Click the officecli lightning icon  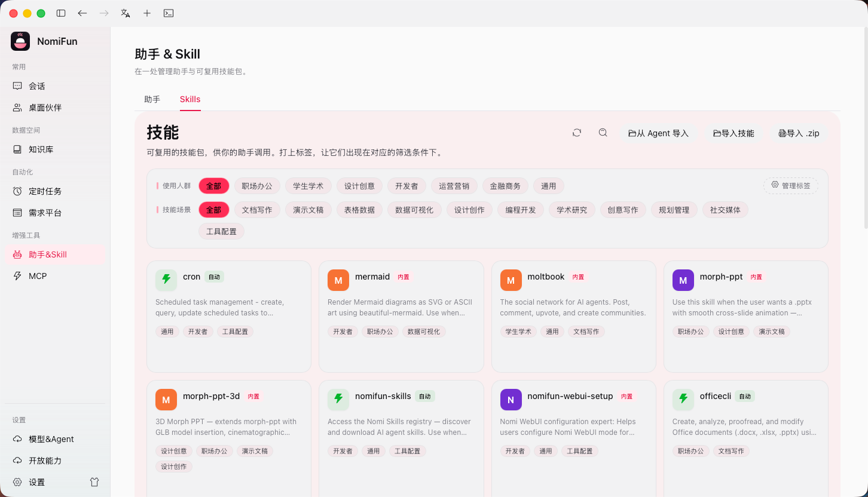(x=683, y=400)
